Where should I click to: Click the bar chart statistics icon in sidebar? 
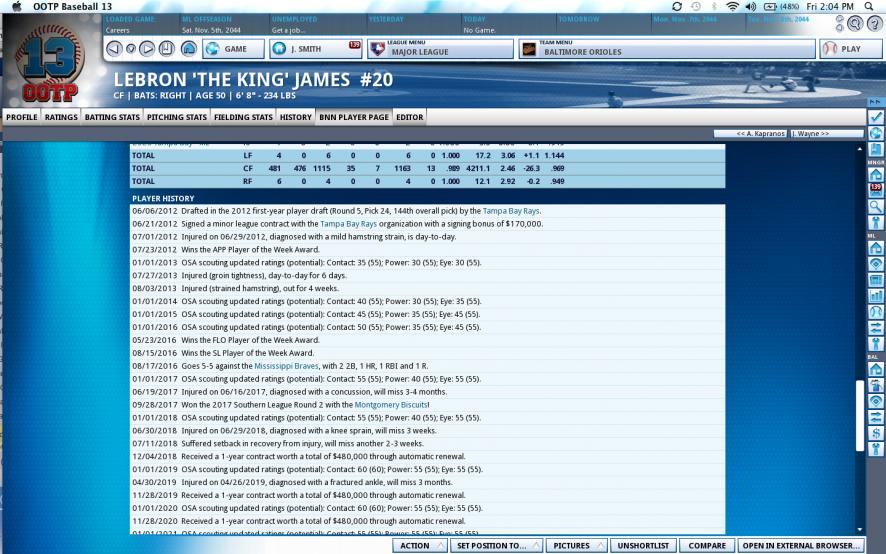[x=876, y=295]
